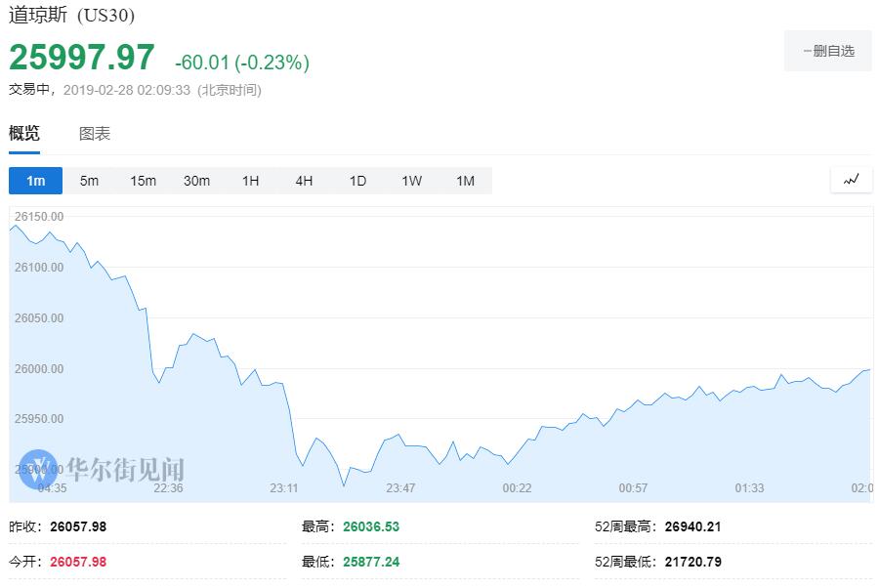Click the 52周最高 value 26940.21
879x588 pixels.
click(693, 526)
